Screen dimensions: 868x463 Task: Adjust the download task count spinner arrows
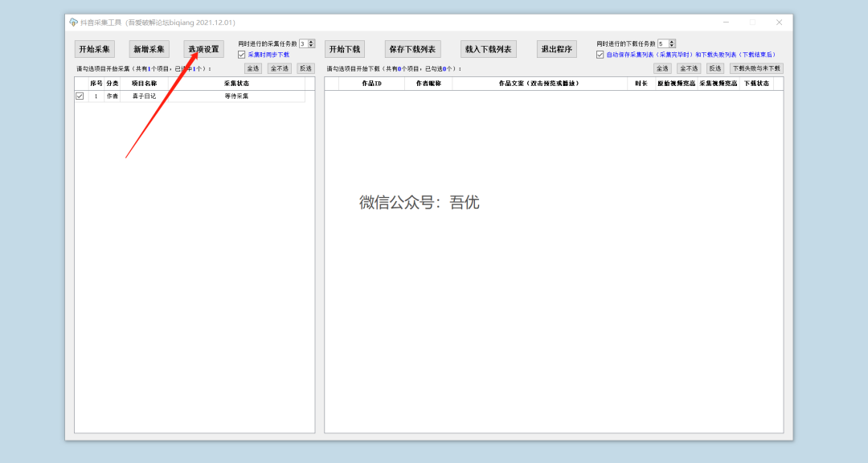coord(672,43)
